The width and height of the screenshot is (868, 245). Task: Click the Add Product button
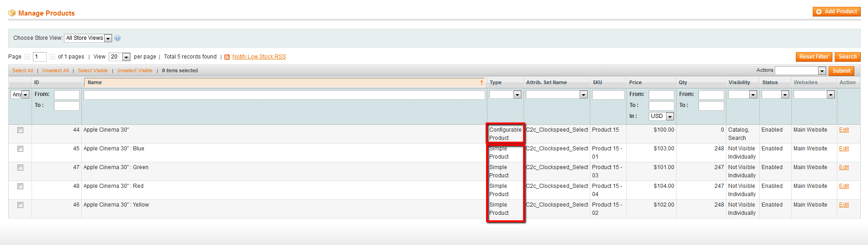coord(836,11)
